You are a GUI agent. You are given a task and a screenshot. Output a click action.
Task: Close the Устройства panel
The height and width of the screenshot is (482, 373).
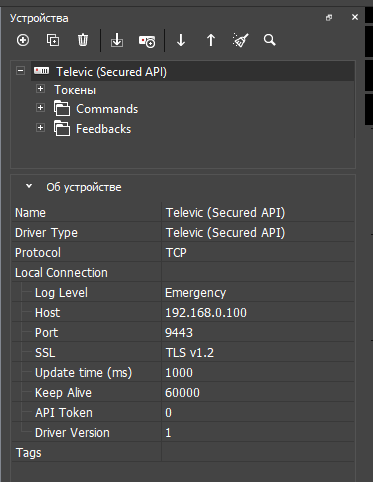click(355, 17)
